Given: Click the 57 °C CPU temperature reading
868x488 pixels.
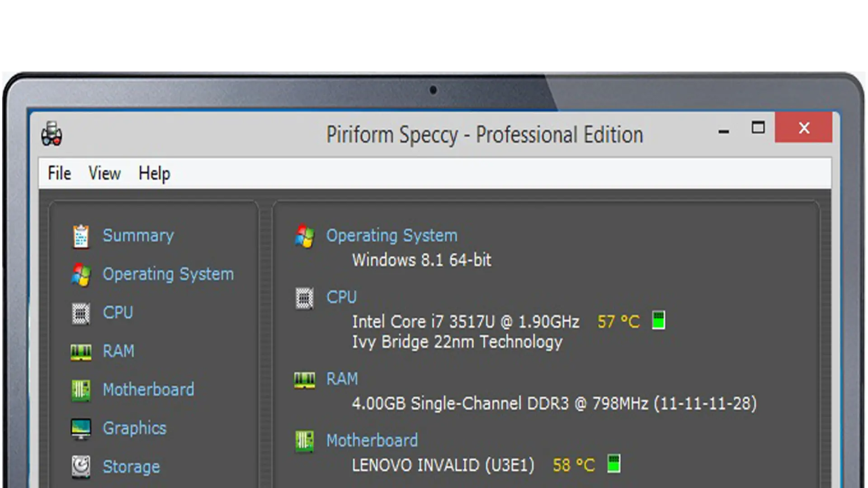Looking at the screenshot, I should [x=618, y=322].
